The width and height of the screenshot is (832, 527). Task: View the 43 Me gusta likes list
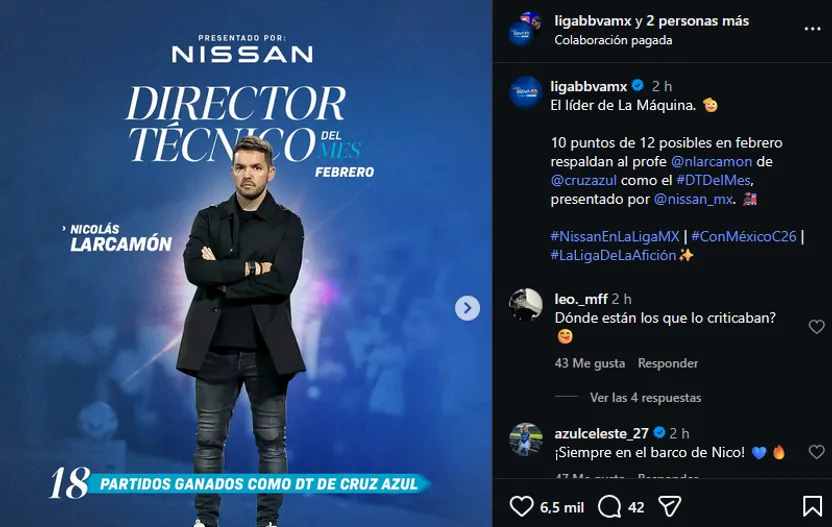point(590,364)
